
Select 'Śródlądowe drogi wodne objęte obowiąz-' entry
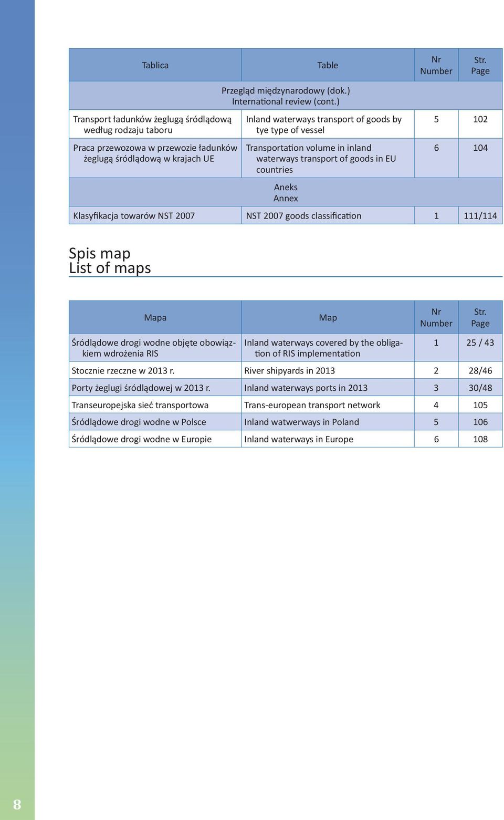[x=154, y=342]
